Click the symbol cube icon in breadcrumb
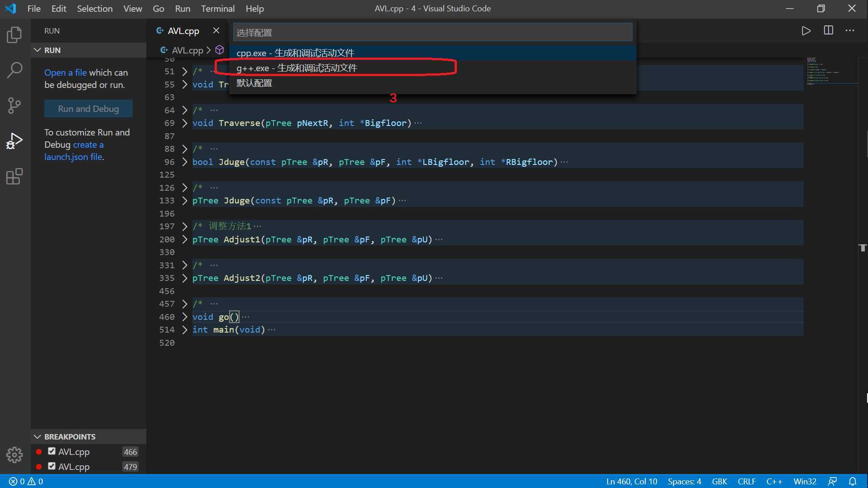This screenshot has height=488, width=868. (220, 50)
